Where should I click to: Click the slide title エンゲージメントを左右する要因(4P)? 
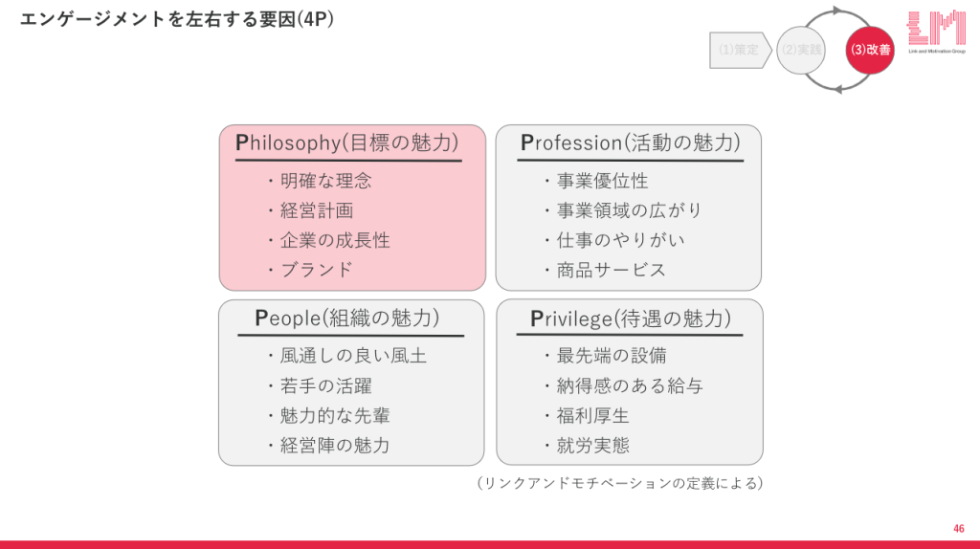pos(177,19)
